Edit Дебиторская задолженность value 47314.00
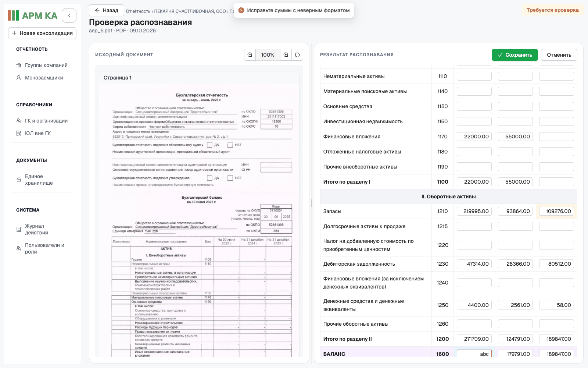Viewport: 588px width, 368px height. pyautogui.click(x=474, y=264)
